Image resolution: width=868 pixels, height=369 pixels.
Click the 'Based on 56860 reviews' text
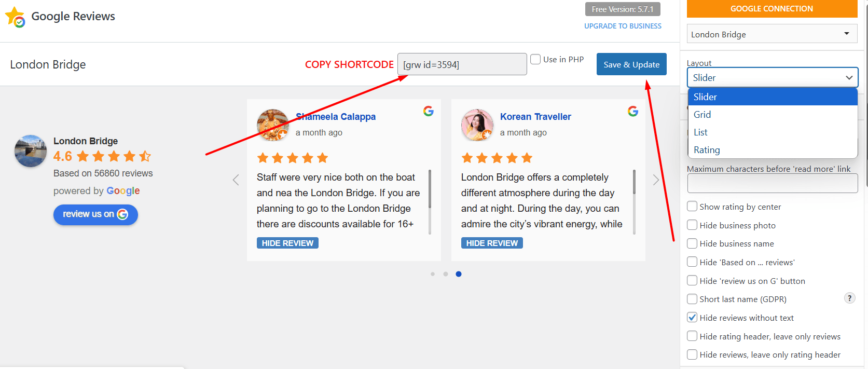coord(103,173)
